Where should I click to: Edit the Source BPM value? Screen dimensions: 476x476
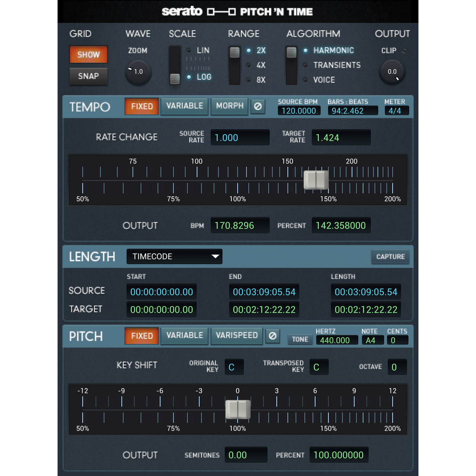299,110
